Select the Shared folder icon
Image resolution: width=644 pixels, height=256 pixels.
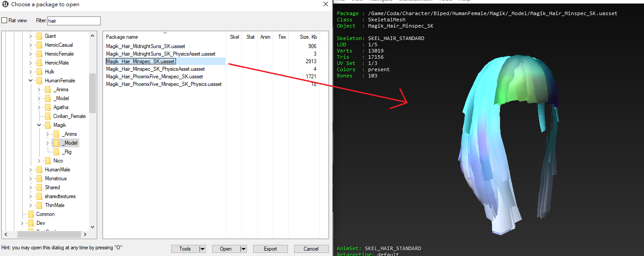(39, 187)
